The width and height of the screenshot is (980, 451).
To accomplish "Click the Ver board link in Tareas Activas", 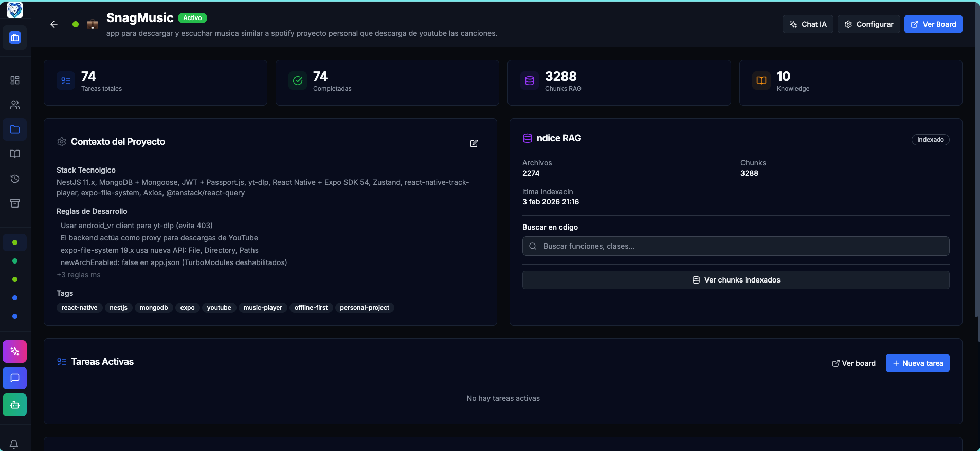I will [854, 363].
